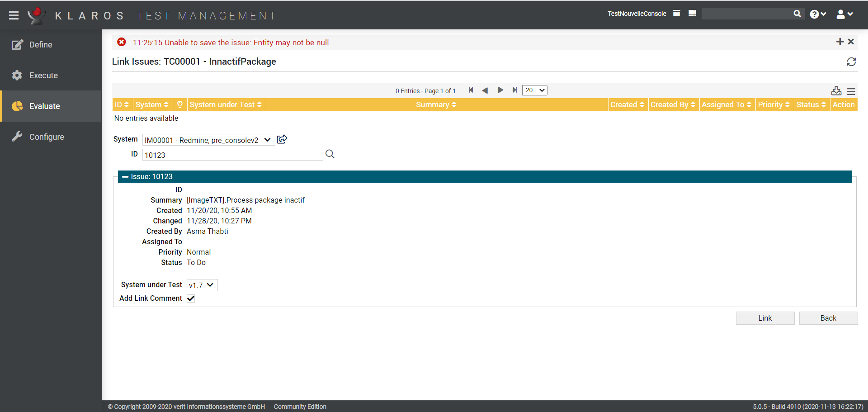Click the refresh icon beside page title
868x412 pixels.
851,62
